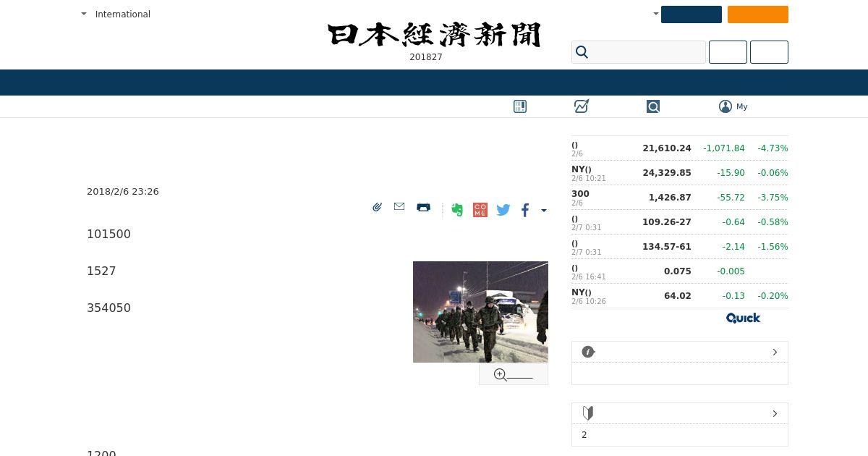Click the -4.73% percentage value
Image resolution: width=868 pixels, height=456 pixels.
(773, 148)
